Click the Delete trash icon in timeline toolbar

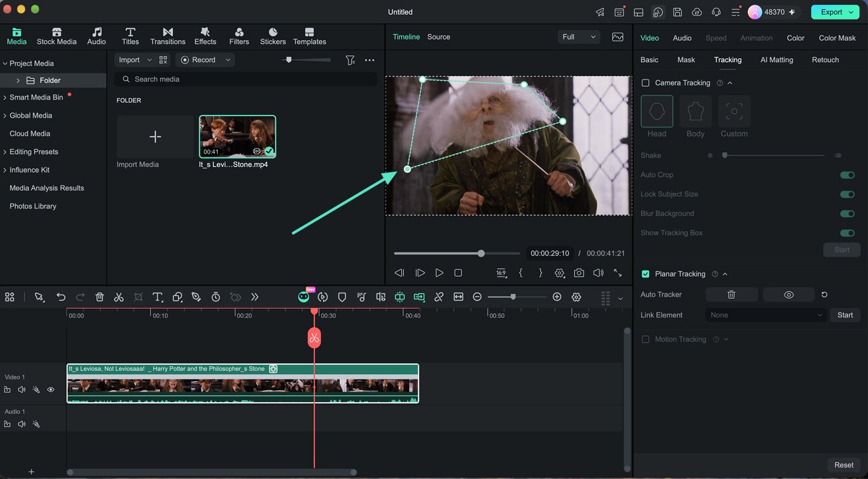pos(99,297)
